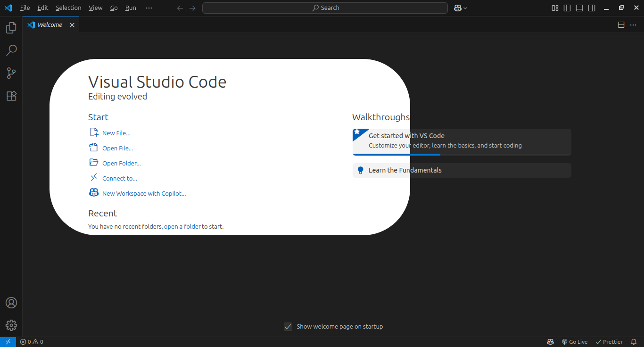Screen dimensions: 644x347
Task: Open the Search view icon
Action: [11, 50]
